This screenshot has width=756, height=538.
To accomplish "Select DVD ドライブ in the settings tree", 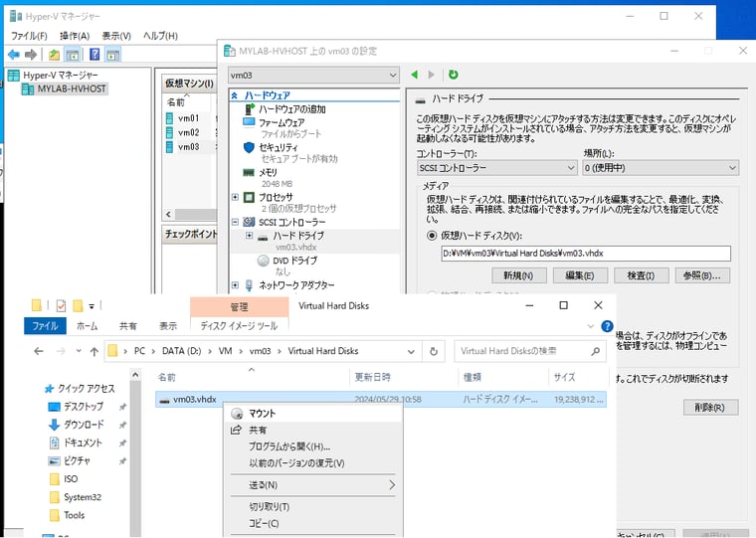I will 294,261.
